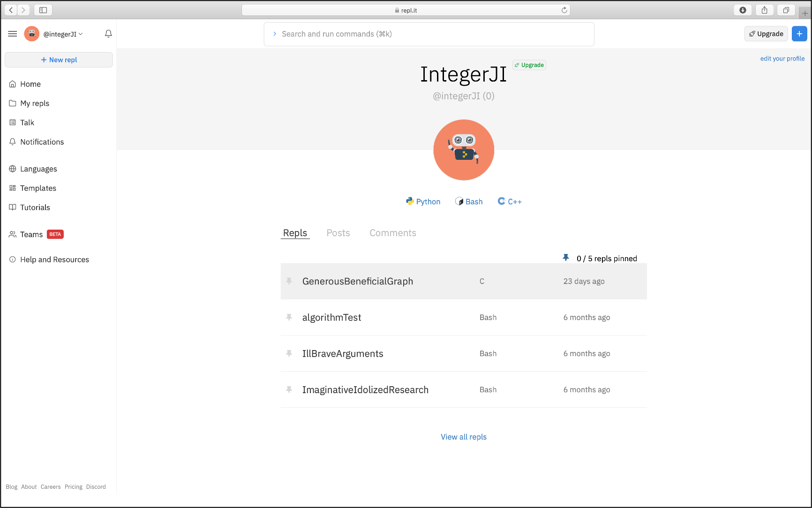The height and width of the screenshot is (508, 812).
Task: Click the blue pin icon by repls pinned
Action: pos(566,258)
